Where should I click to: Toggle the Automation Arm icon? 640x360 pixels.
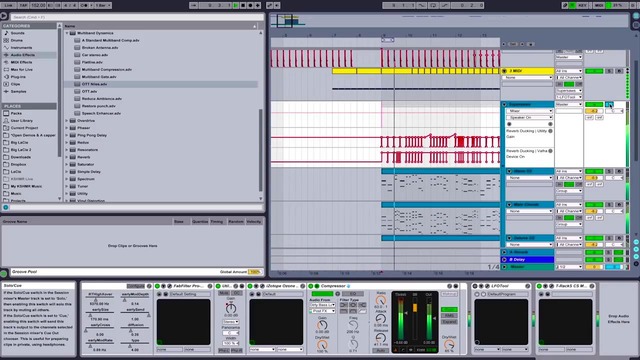tap(269, 5)
